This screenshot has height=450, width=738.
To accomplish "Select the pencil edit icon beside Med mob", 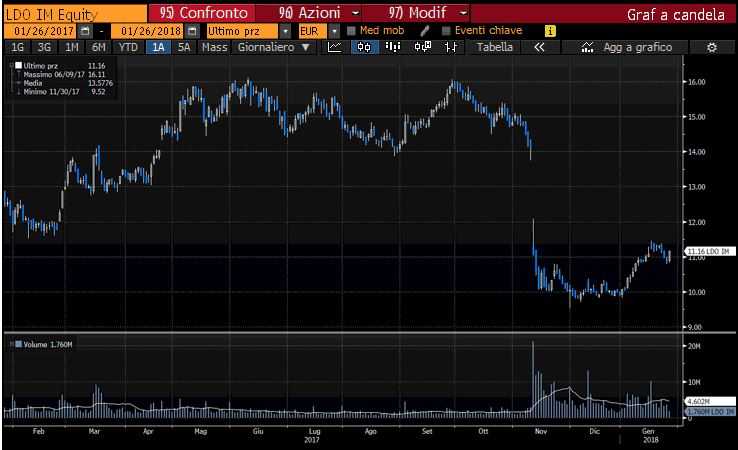I will [425, 31].
